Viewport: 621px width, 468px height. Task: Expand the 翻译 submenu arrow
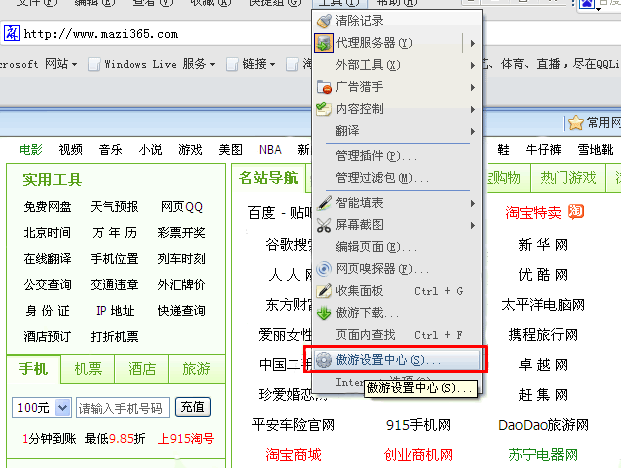pos(472,131)
